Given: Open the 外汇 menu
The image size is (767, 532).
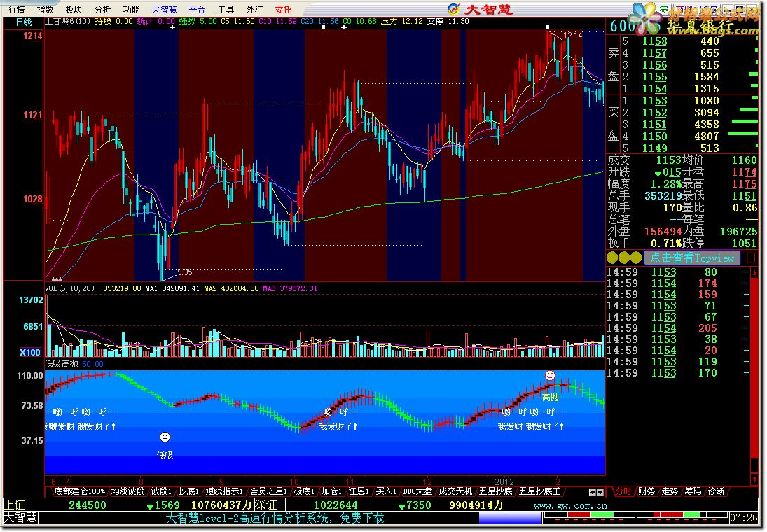Looking at the screenshot, I should [254, 9].
